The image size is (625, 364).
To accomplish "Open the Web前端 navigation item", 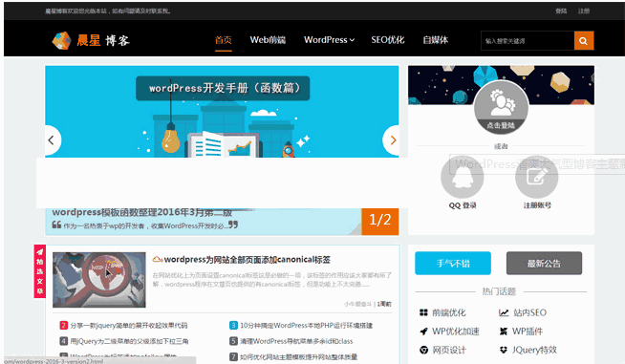I will pyautogui.click(x=268, y=40).
